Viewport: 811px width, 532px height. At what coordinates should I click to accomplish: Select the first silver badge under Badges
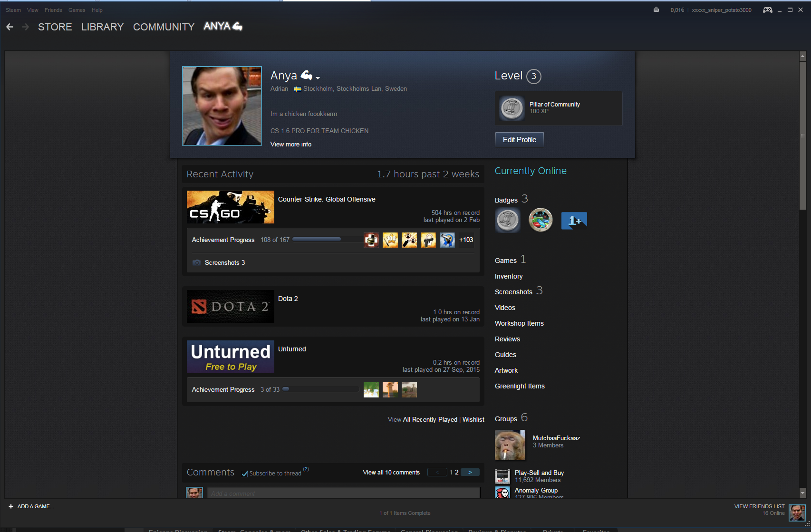pos(508,220)
